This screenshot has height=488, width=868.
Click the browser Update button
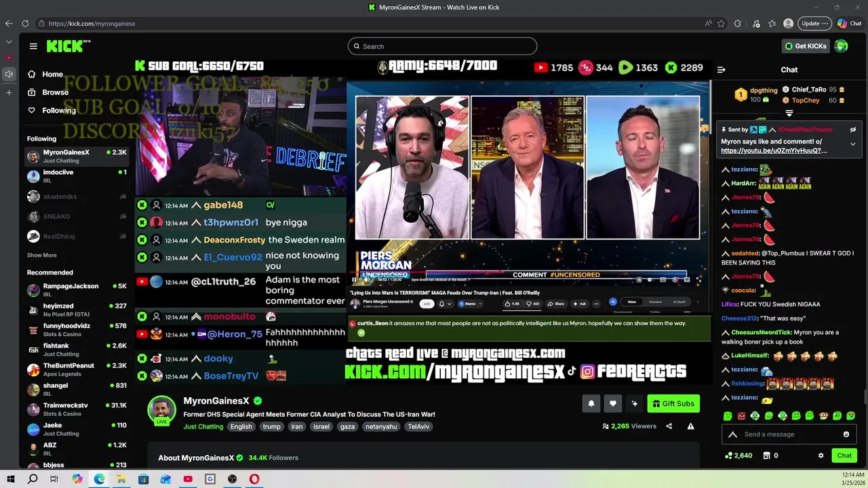point(814,23)
